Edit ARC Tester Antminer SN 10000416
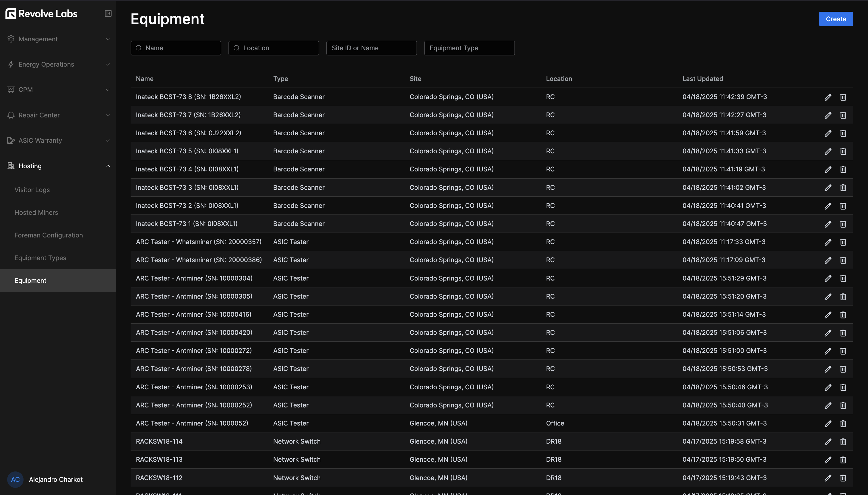Image resolution: width=868 pixels, height=495 pixels. tap(828, 315)
